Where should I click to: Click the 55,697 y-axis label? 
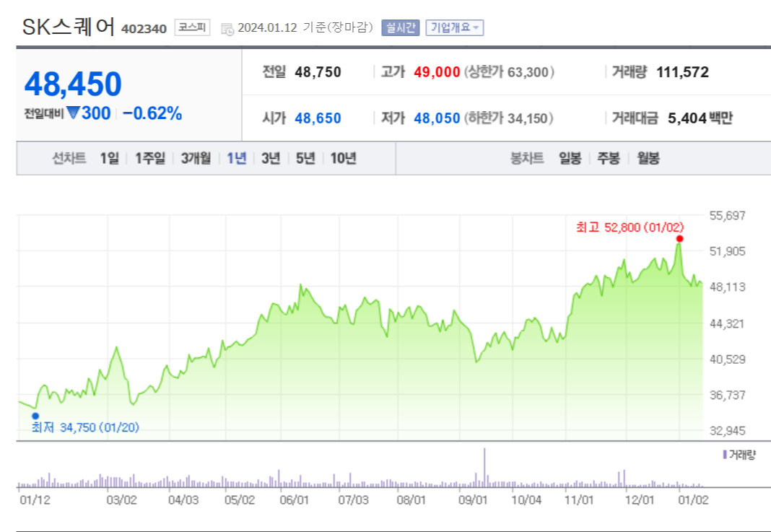tap(727, 215)
